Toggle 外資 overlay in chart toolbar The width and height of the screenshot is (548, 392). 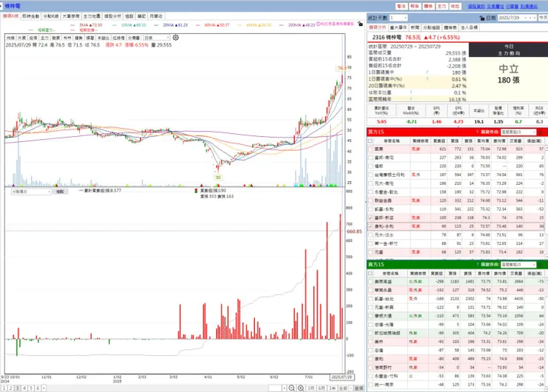click(x=21, y=38)
